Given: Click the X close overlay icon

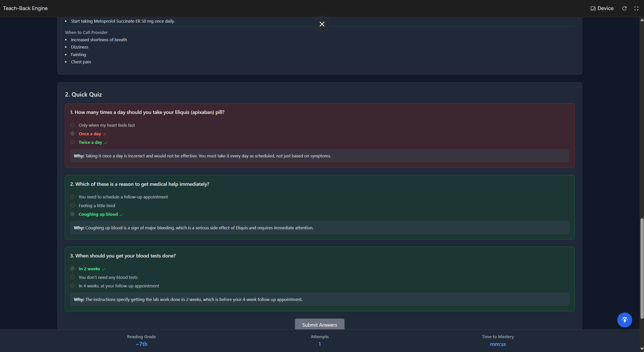Looking at the screenshot, I should pyautogui.click(x=322, y=24).
